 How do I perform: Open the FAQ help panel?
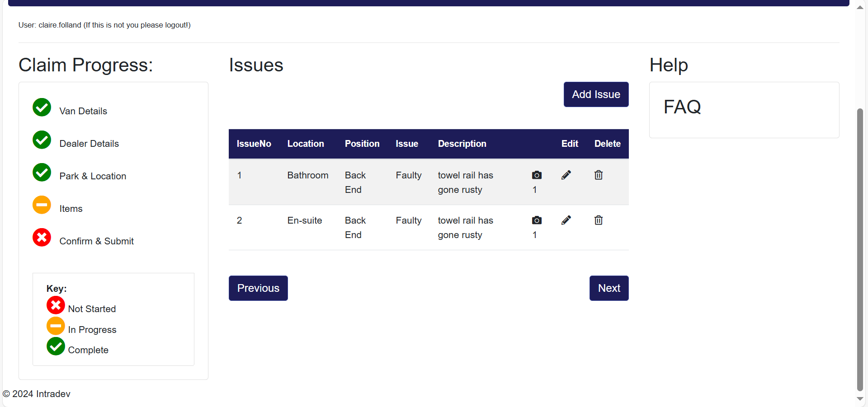point(682,107)
